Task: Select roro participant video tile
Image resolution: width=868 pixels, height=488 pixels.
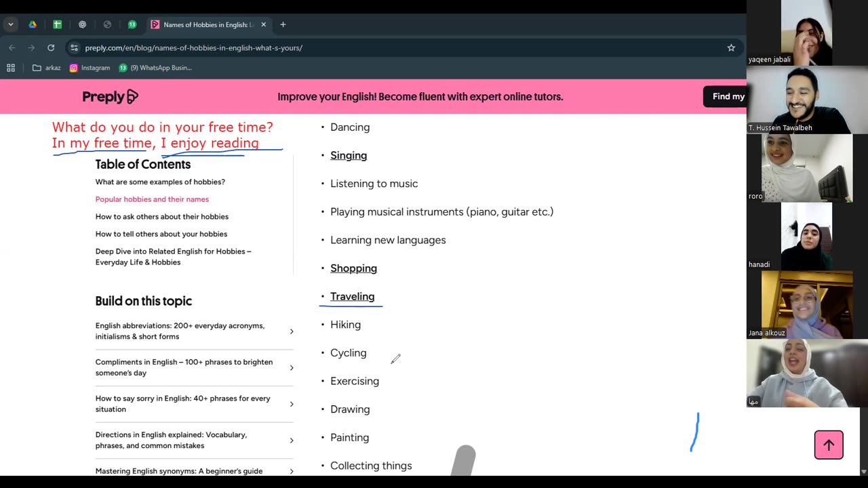Action: [x=807, y=168]
